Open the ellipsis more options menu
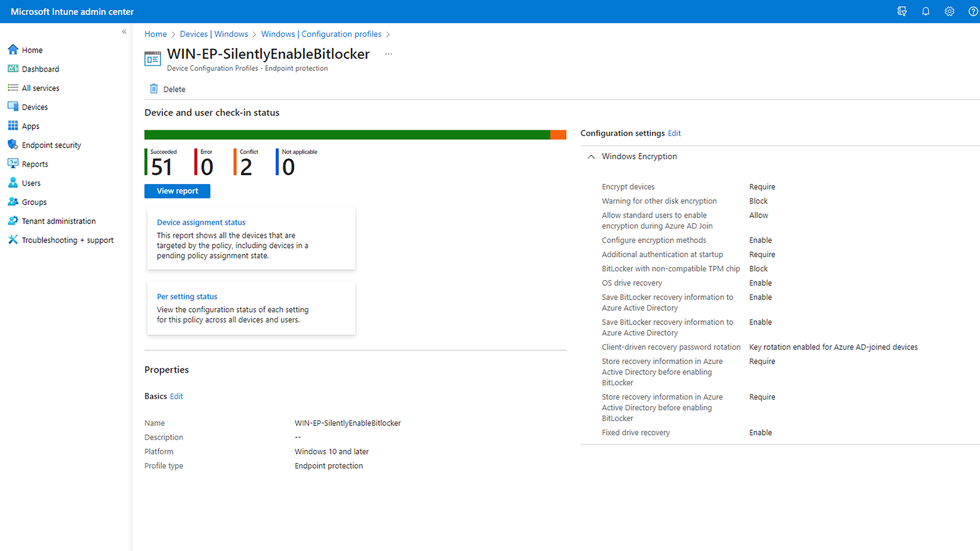This screenshot has height=551, width=980. (x=389, y=54)
